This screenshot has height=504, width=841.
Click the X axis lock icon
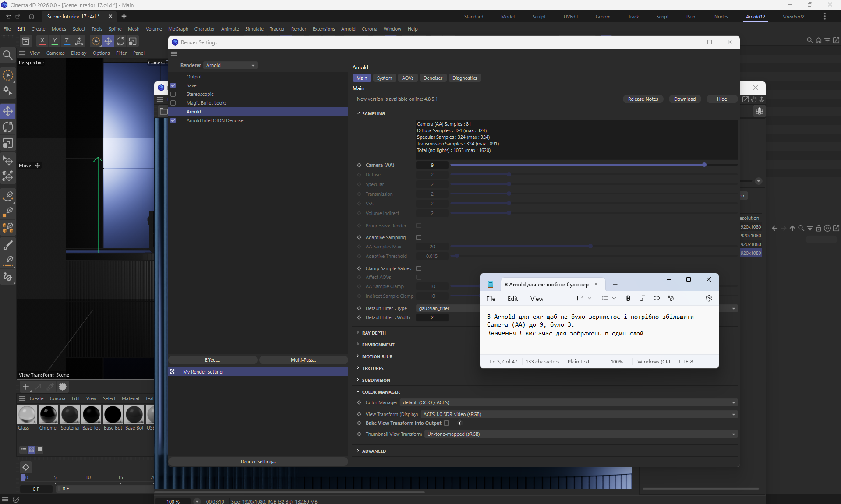pos(42,41)
